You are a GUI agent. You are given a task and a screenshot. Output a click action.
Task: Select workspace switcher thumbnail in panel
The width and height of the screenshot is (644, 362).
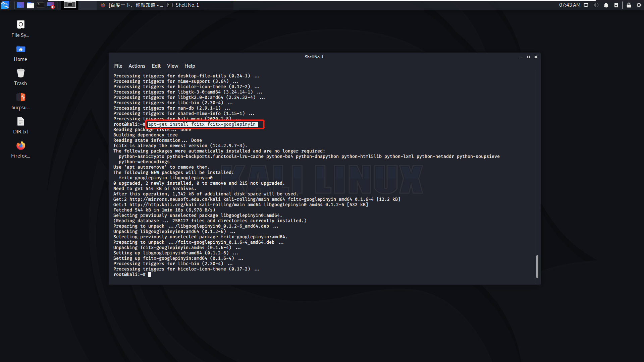coord(70,5)
